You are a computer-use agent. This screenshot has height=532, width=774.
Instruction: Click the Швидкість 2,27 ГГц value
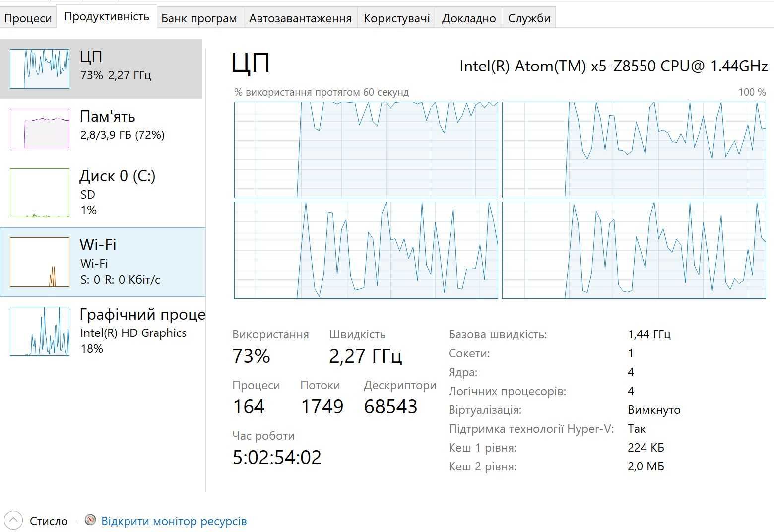366,356
